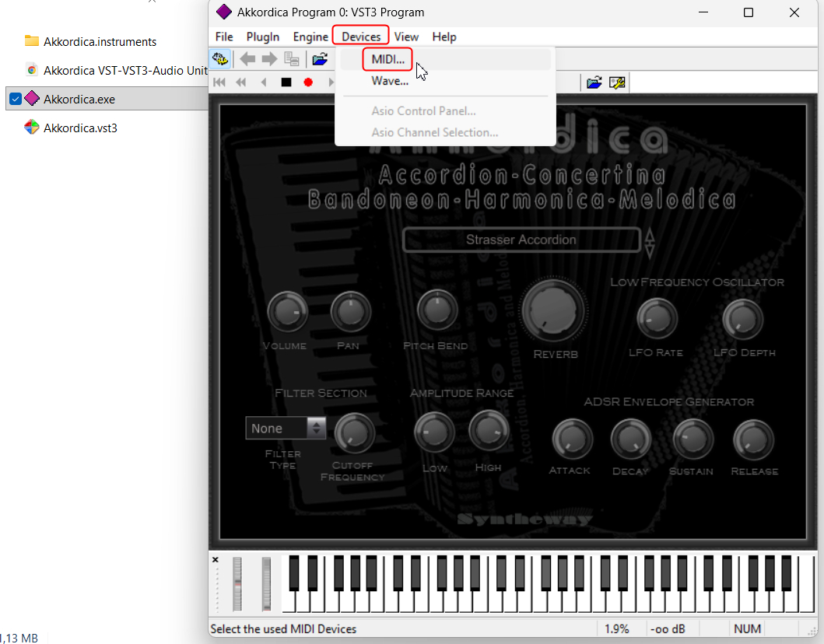Click the preset up-down arrows next to Strasser Accordion

click(x=650, y=242)
